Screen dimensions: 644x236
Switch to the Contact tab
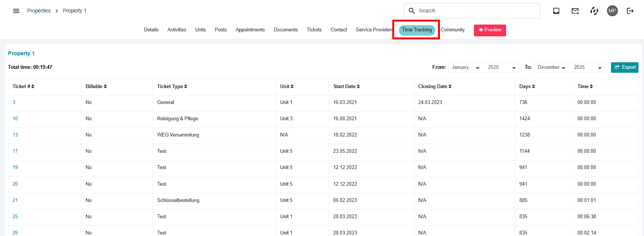pyautogui.click(x=339, y=30)
